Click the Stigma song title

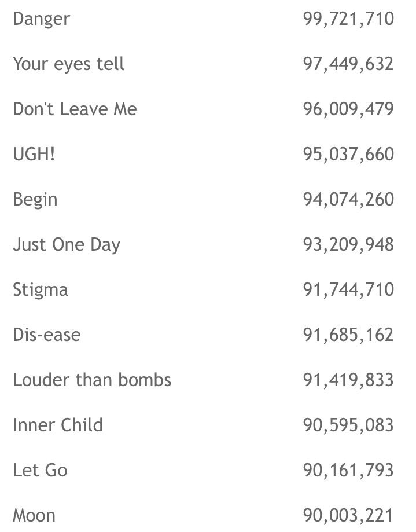point(41,289)
